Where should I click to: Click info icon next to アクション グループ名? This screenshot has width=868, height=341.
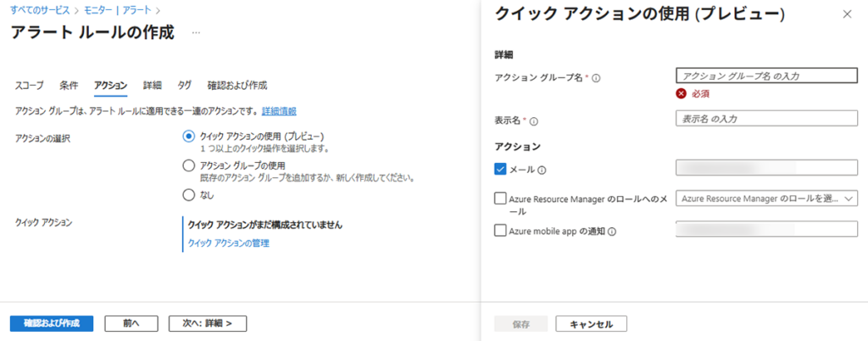tap(596, 78)
